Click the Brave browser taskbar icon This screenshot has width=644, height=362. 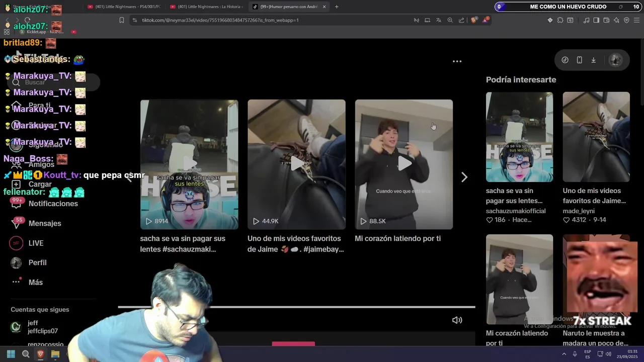click(40, 354)
